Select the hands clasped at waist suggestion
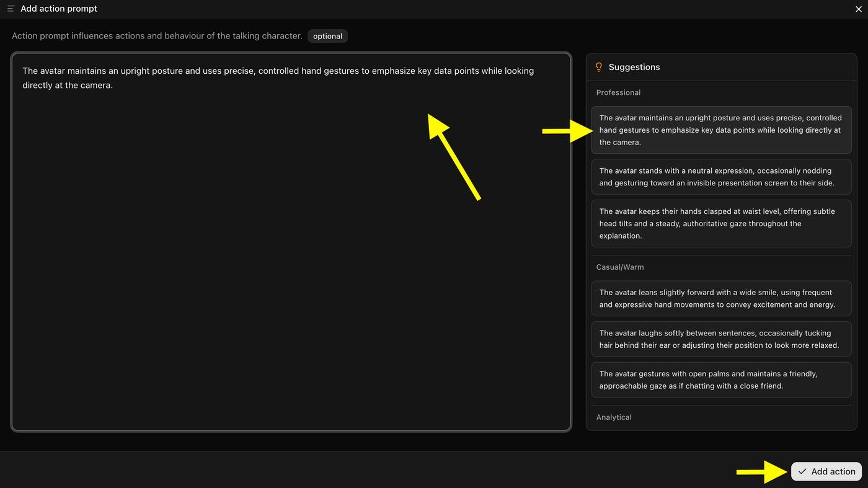This screenshot has width=868, height=488. coord(721,223)
